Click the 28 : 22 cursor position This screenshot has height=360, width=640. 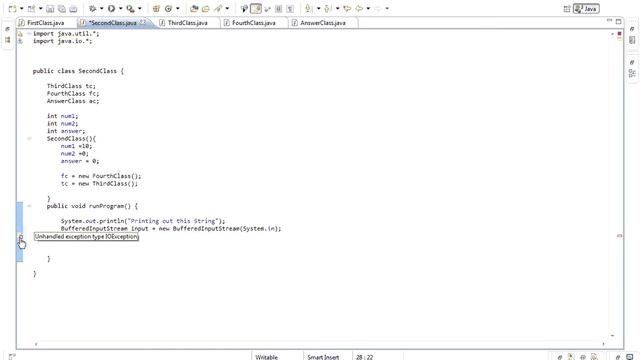pos(364,357)
